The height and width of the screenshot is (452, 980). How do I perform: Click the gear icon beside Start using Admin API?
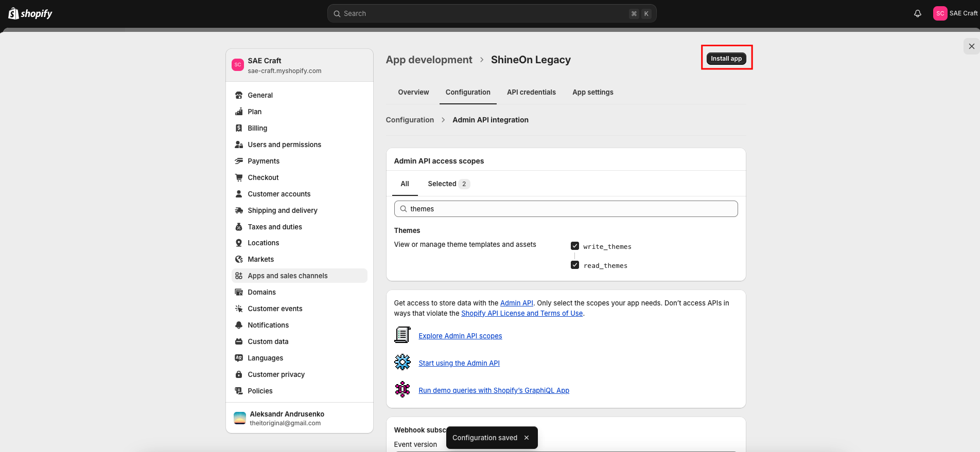point(402,363)
